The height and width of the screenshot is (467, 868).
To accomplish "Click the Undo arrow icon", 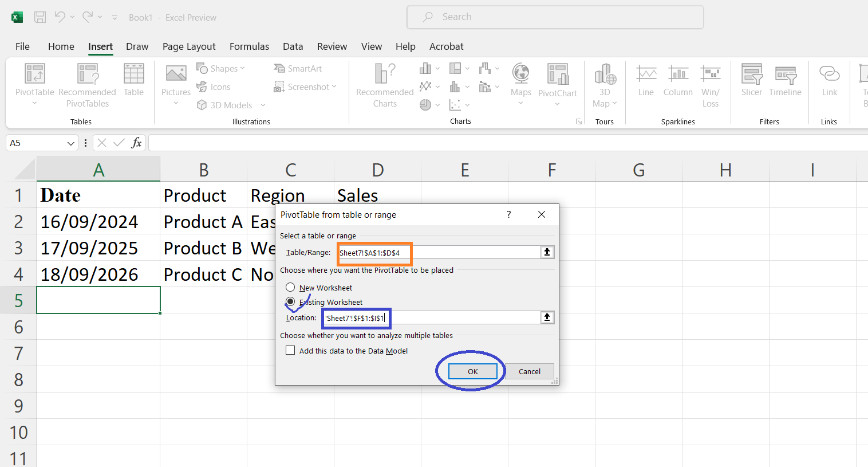I will click(x=60, y=17).
